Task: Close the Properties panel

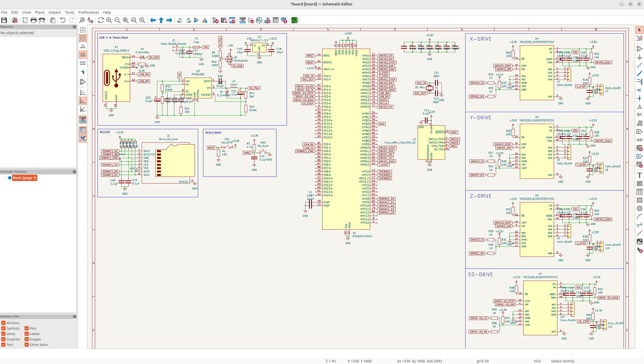Action: (x=74, y=27)
